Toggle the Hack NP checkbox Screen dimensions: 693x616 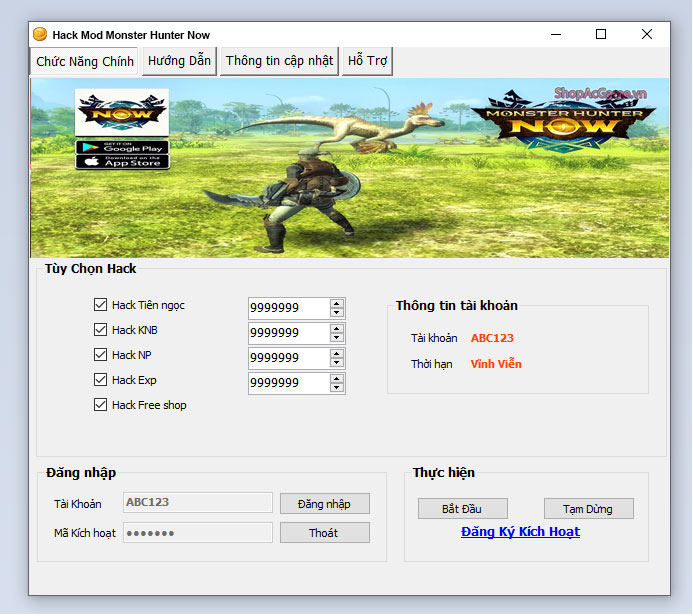[100, 354]
